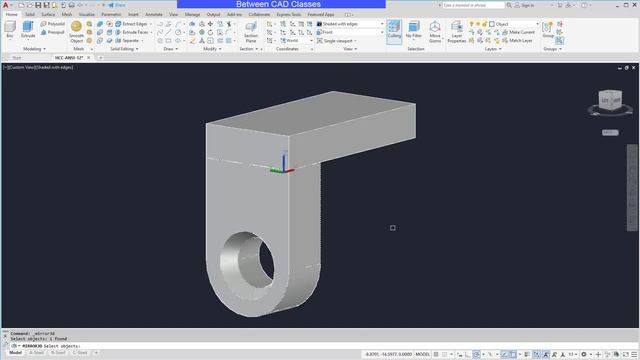Click the Save icon in quick access toolbar
Image resolution: width=640 pixels, height=360 pixels.
(38, 5)
